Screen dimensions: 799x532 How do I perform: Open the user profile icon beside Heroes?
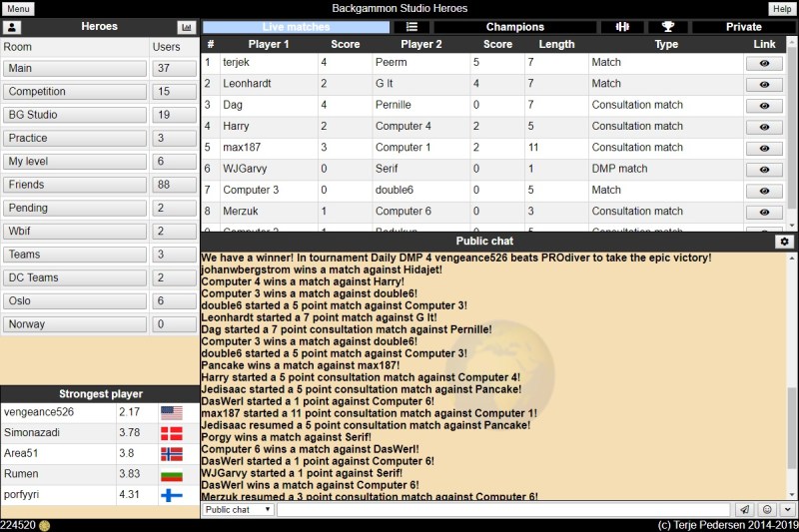(11, 27)
